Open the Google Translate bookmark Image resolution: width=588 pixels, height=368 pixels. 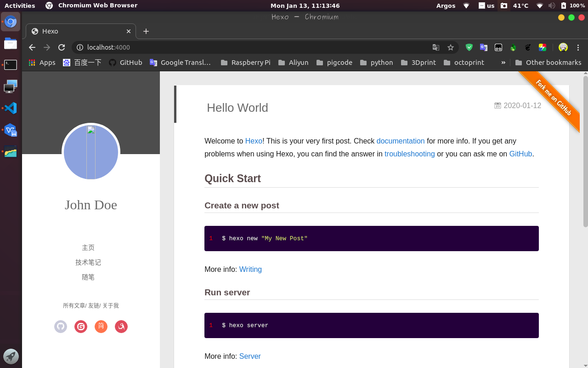(181, 63)
